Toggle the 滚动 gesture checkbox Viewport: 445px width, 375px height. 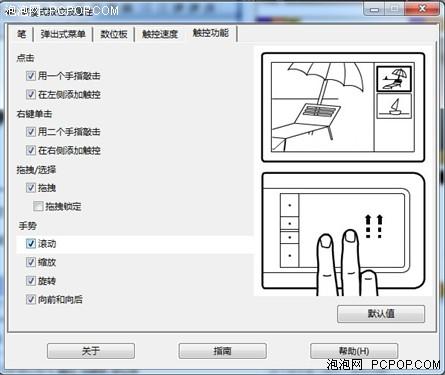(31, 244)
